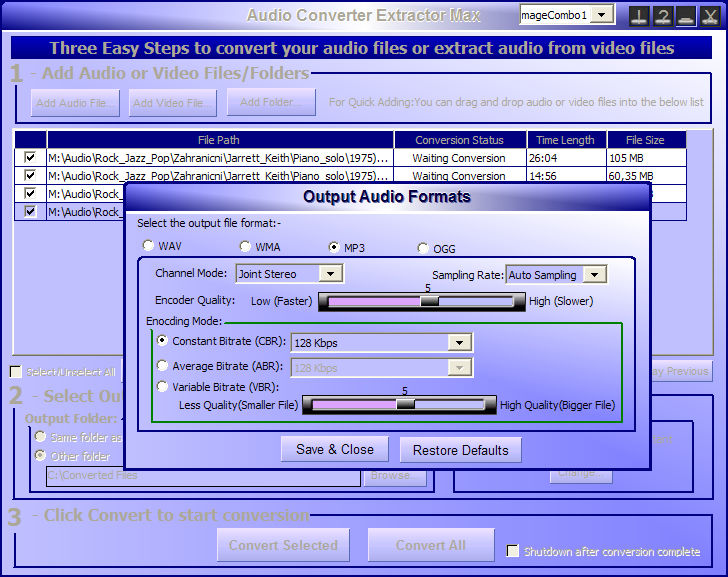Choose OGG as the output format
728x577 pixels.
[423, 248]
